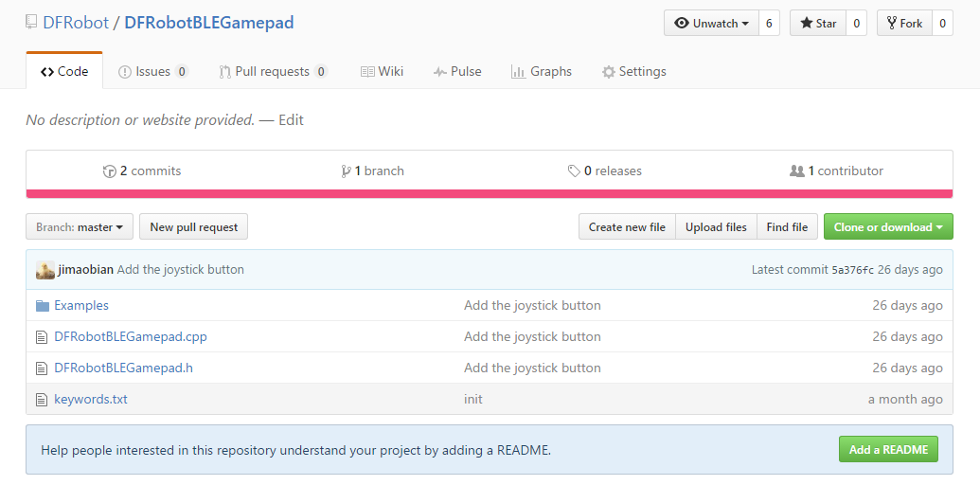The image size is (980, 503).
Task: Open the init commit message link
Action: pos(473,399)
